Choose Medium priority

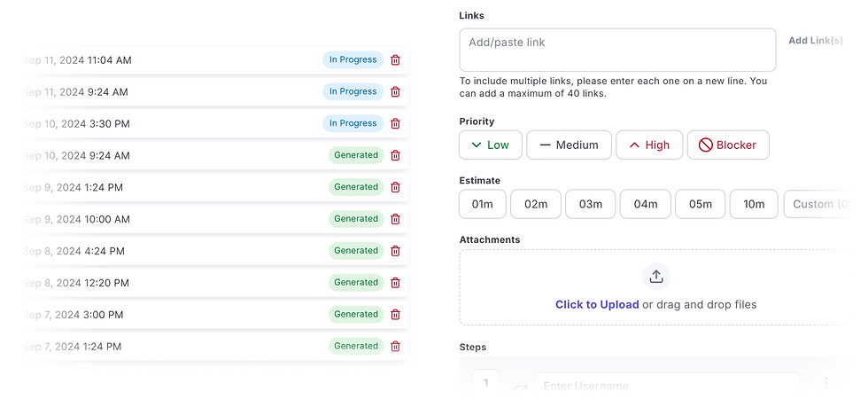(x=569, y=145)
